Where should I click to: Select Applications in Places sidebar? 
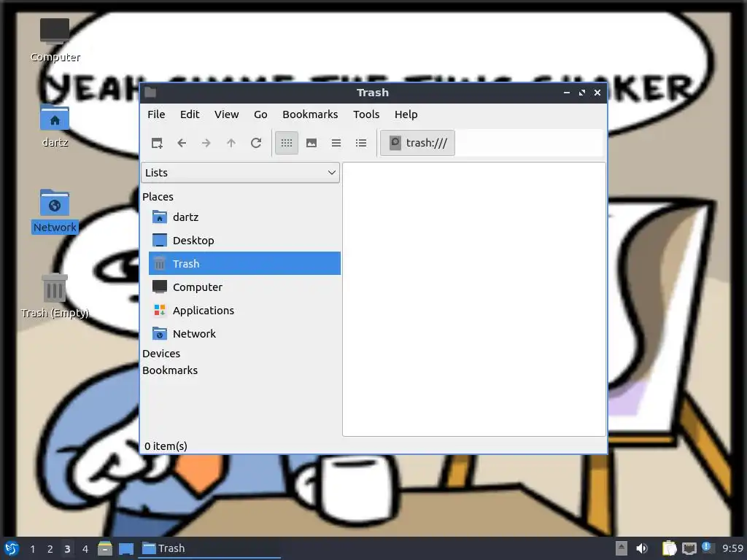click(x=244, y=311)
